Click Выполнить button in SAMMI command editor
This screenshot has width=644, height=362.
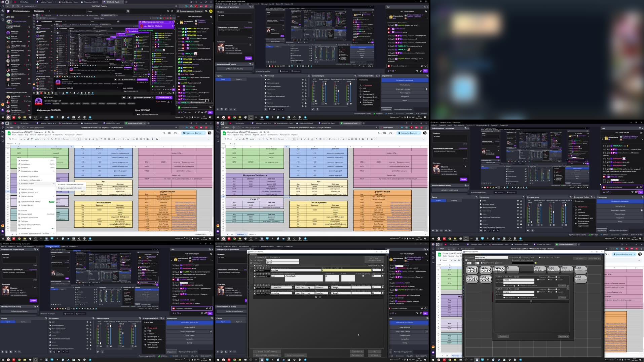click(x=357, y=355)
